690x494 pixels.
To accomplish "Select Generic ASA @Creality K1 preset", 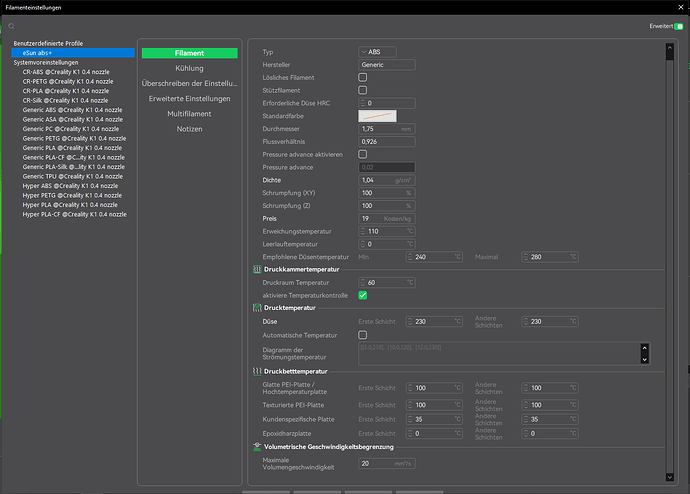I will pyautogui.click(x=73, y=119).
